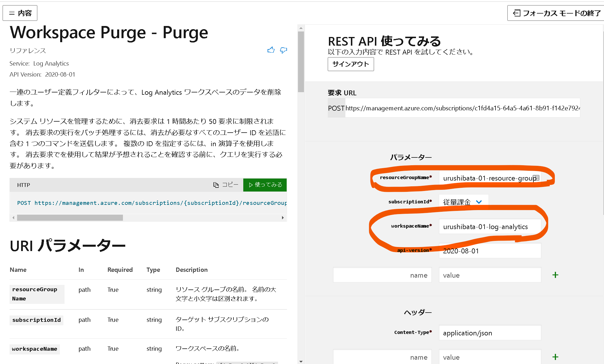Open the 内容 contents menu
604x364 pixels.
[20, 13]
